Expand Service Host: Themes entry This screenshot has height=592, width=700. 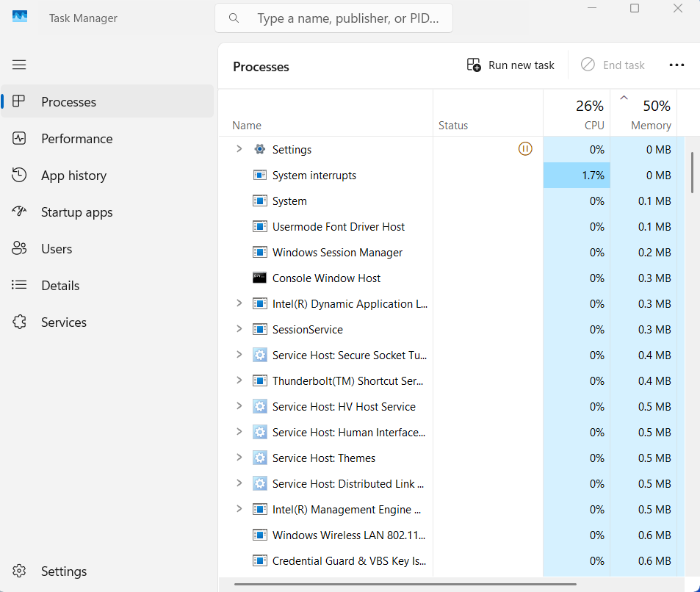(239, 458)
